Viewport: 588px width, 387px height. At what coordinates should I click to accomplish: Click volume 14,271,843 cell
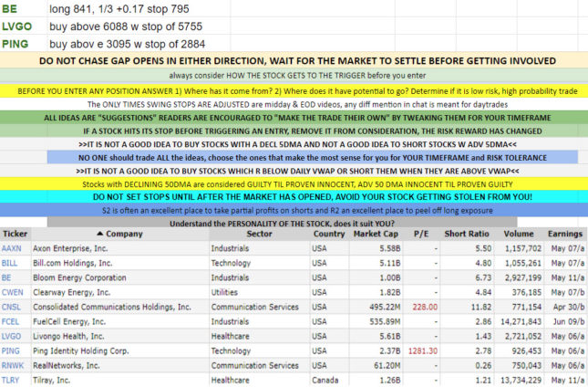click(519, 321)
